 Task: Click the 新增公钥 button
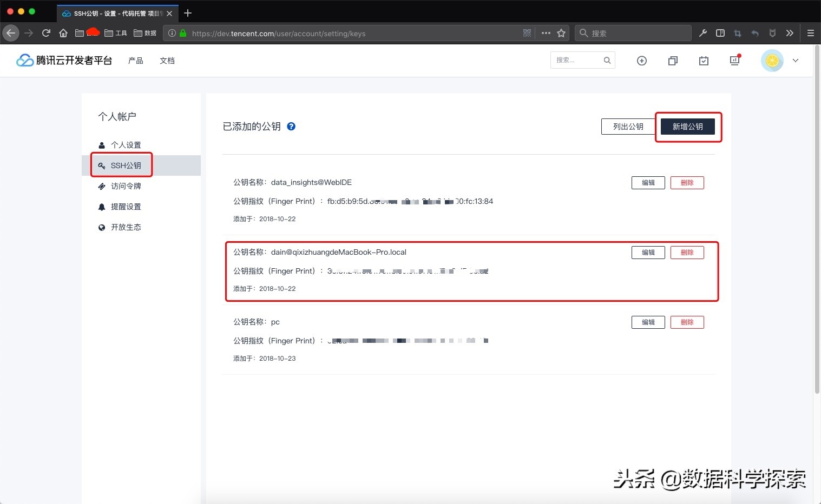coord(688,126)
